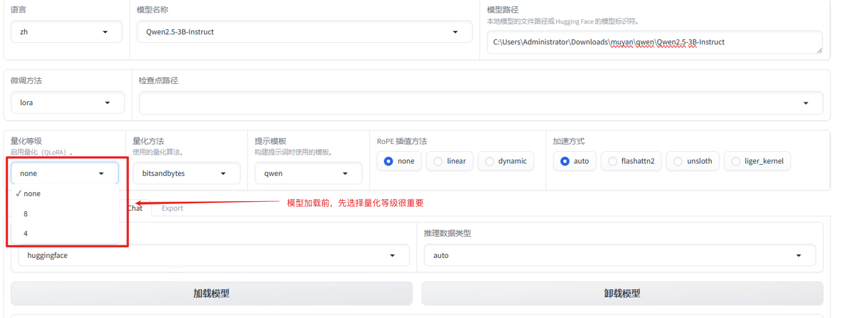Open the 语言 dropdown showing zh
The image size is (868, 318).
point(66,32)
